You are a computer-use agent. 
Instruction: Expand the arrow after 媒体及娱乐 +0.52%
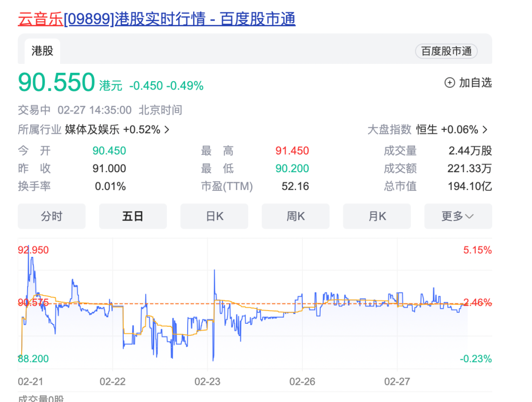coord(166,129)
